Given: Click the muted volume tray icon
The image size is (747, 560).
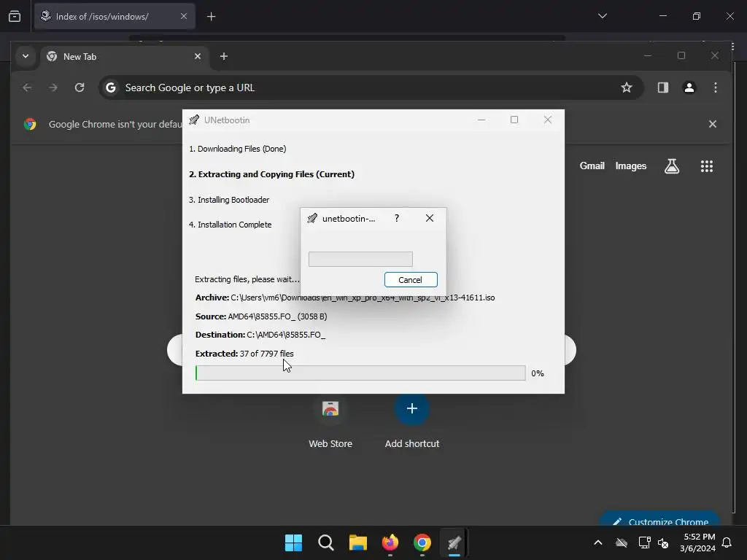Looking at the screenshot, I should pyautogui.click(x=662, y=542).
